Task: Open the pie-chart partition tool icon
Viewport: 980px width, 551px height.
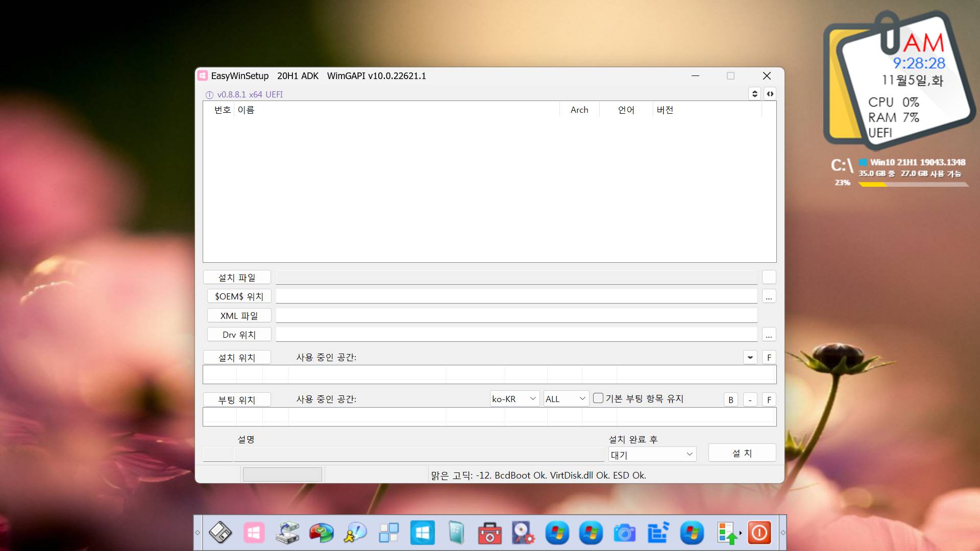Action: point(321,533)
